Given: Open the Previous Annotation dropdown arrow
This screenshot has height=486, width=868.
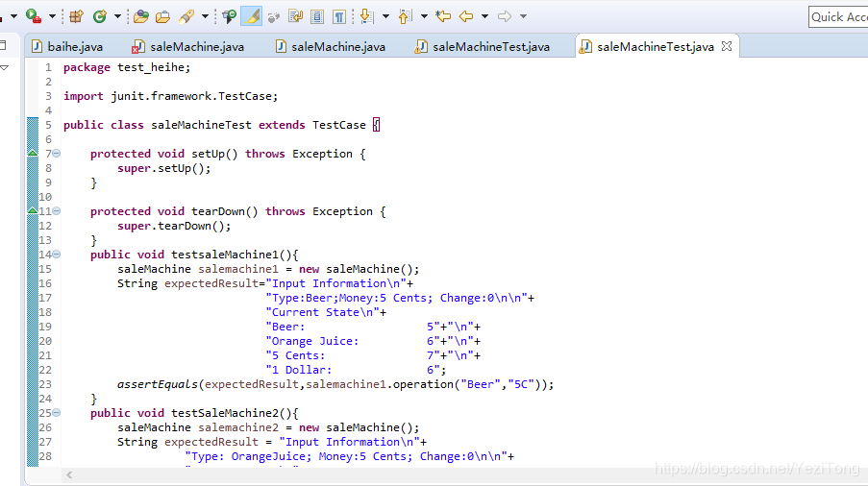Looking at the screenshot, I should (x=424, y=16).
